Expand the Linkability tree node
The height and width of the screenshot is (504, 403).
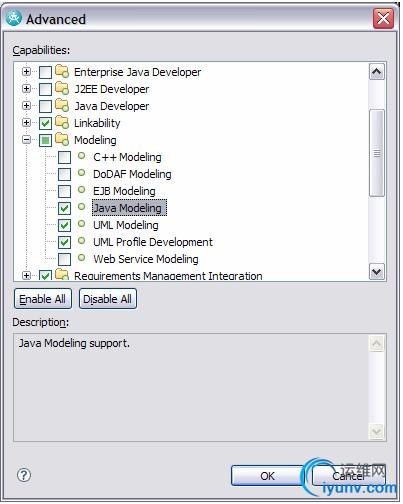tap(26, 122)
